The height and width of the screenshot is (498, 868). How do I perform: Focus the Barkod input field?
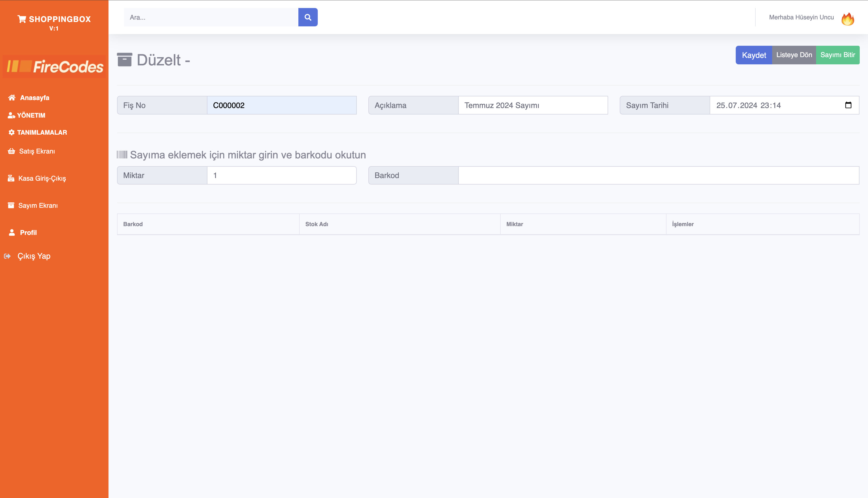click(658, 175)
